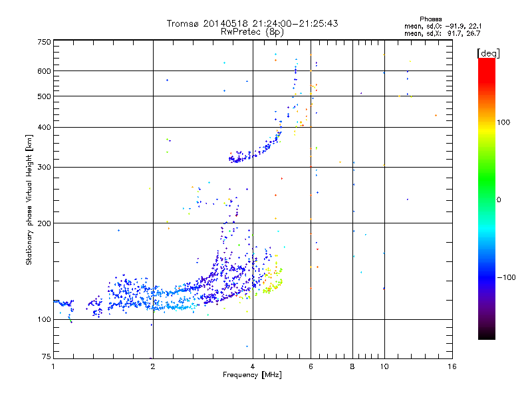Screen dimensions: 532x399
Task: Click the 'Frequency [MHz]' axis label
Action: 252,375
